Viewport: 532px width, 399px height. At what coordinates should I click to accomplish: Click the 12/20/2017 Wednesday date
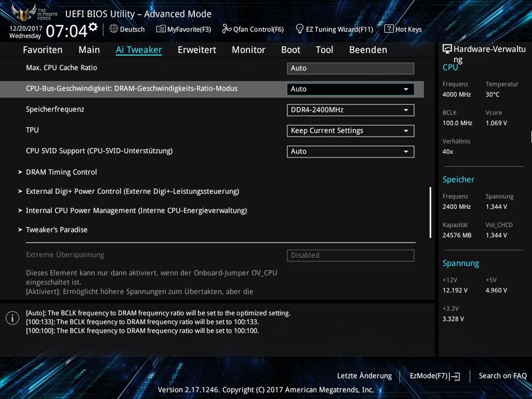pos(25,32)
